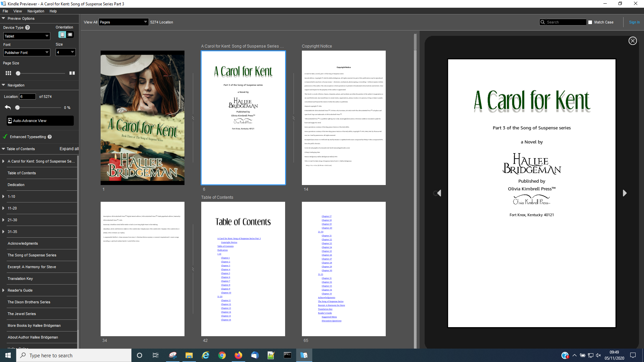Open the Help menu
Viewport: 644px width, 362px height.
[53, 11]
